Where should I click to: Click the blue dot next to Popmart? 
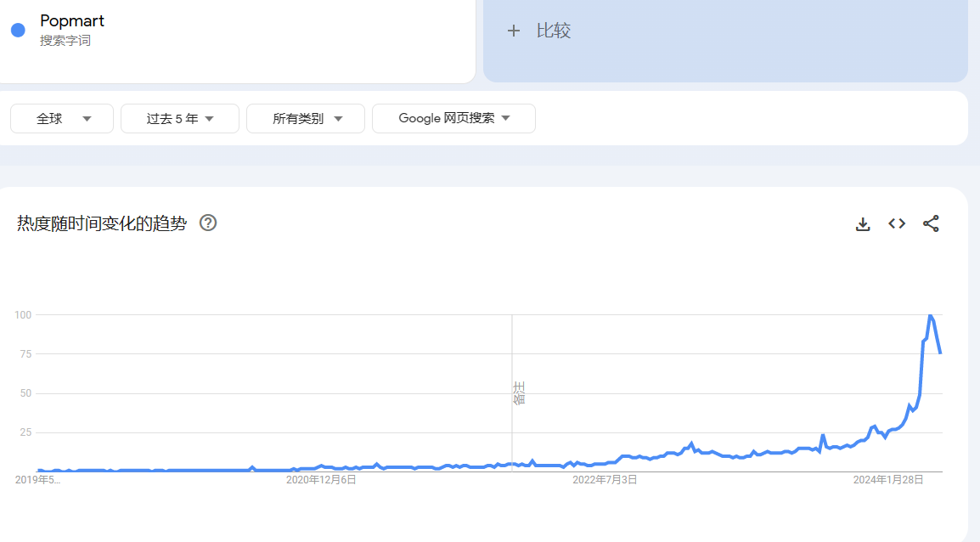tap(18, 30)
